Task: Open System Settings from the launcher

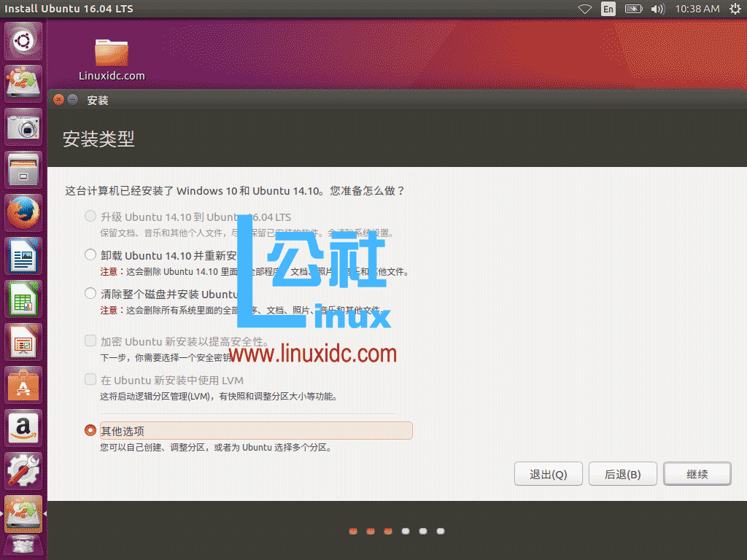Action: point(23,471)
